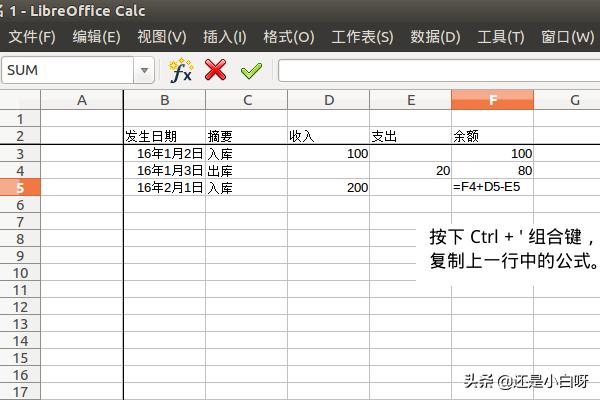Select the 出库 cell
The image size is (600, 400).
247,170
